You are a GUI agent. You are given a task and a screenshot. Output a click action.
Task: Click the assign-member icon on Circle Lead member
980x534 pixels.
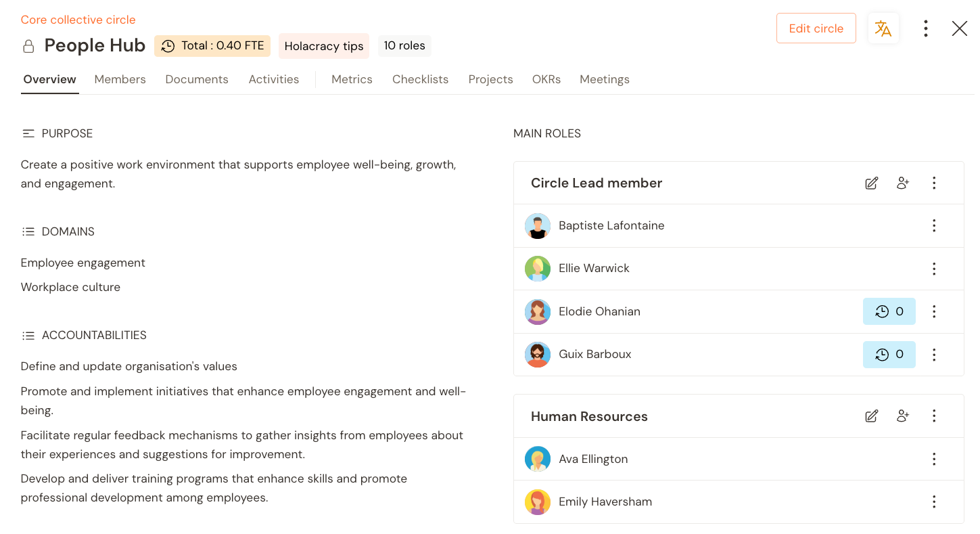click(x=903, y=183)
